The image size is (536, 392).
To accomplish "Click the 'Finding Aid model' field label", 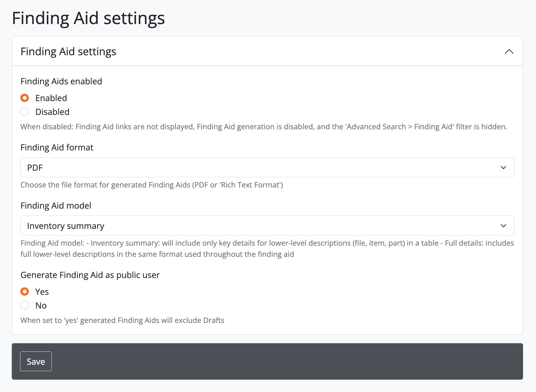I will tap(56, 206).
